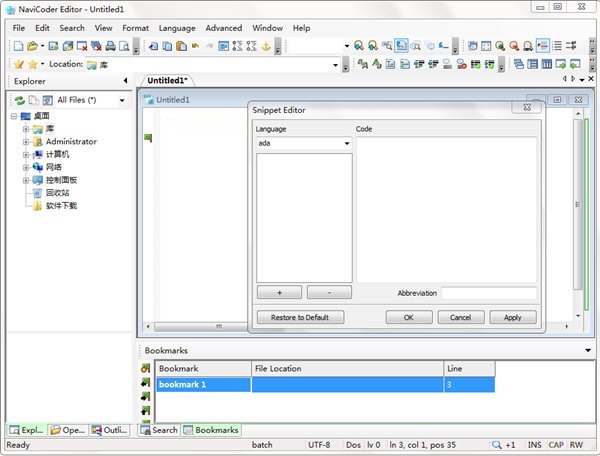Viewport: 600px width, 456px height.
Task: Click the Add Favorite star-pencil icon
Action: [x=18, y=64]
